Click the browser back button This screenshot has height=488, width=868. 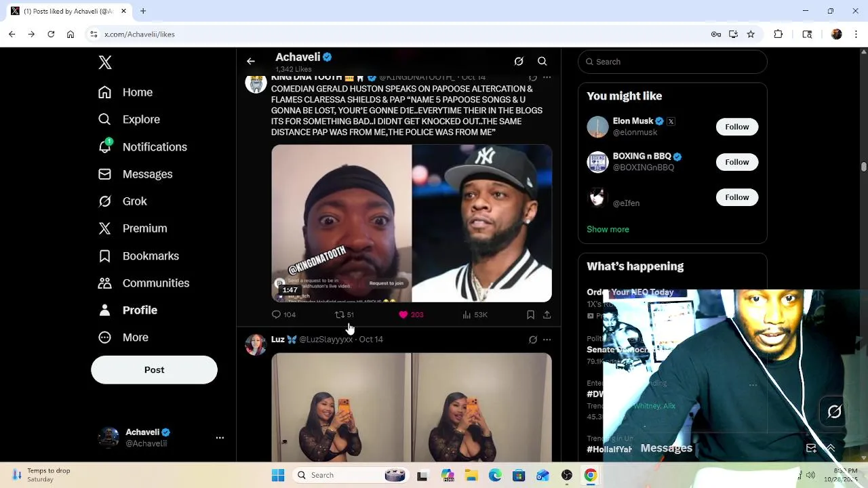tap(12, 34)
